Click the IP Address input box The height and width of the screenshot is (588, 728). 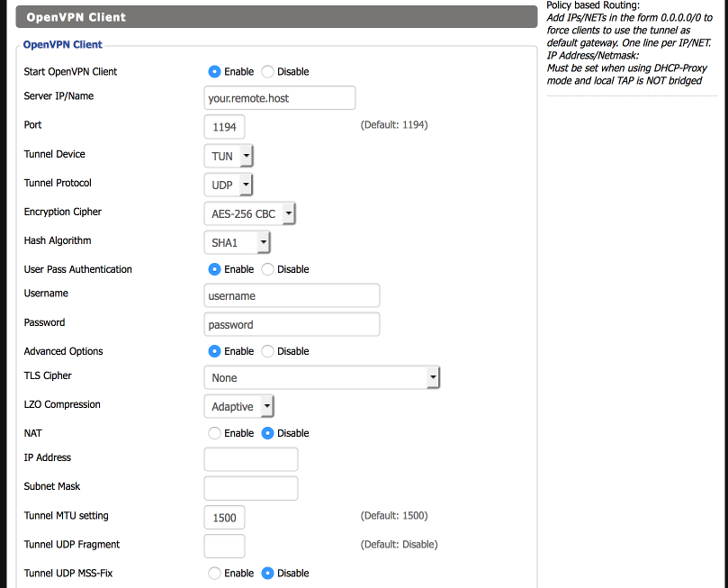[251, 459]
